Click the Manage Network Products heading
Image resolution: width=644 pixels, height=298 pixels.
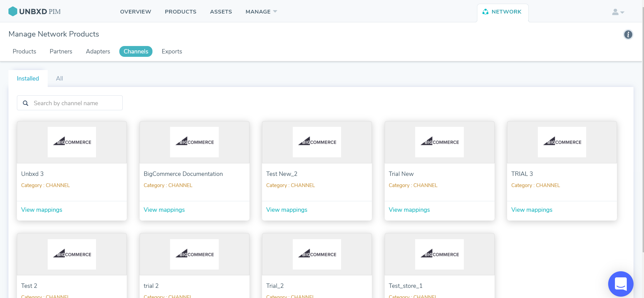tap(54, 34)
